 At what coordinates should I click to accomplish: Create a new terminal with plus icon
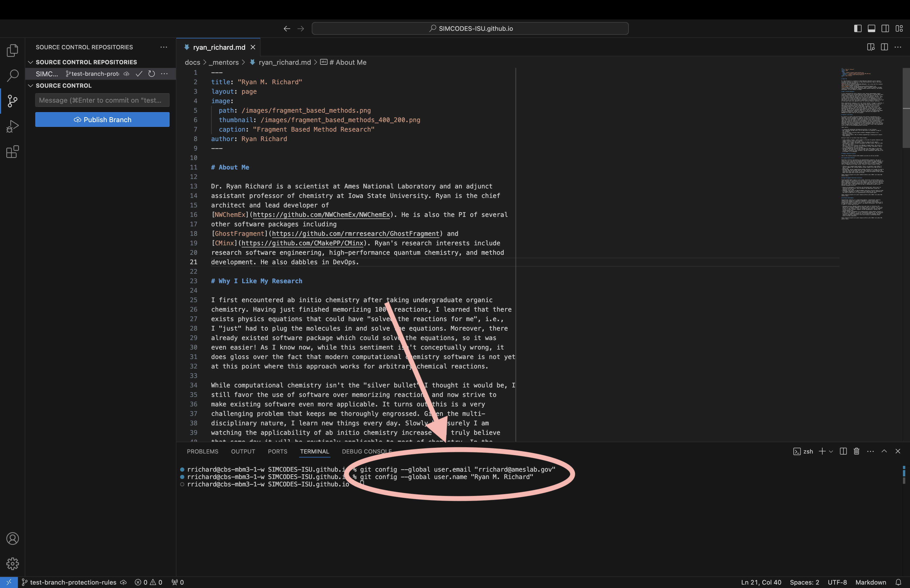pos(822,451)
